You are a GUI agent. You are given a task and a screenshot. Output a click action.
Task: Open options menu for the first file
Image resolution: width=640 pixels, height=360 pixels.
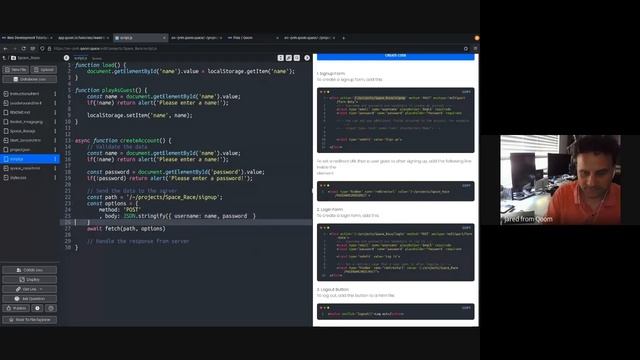coord(55,94)
